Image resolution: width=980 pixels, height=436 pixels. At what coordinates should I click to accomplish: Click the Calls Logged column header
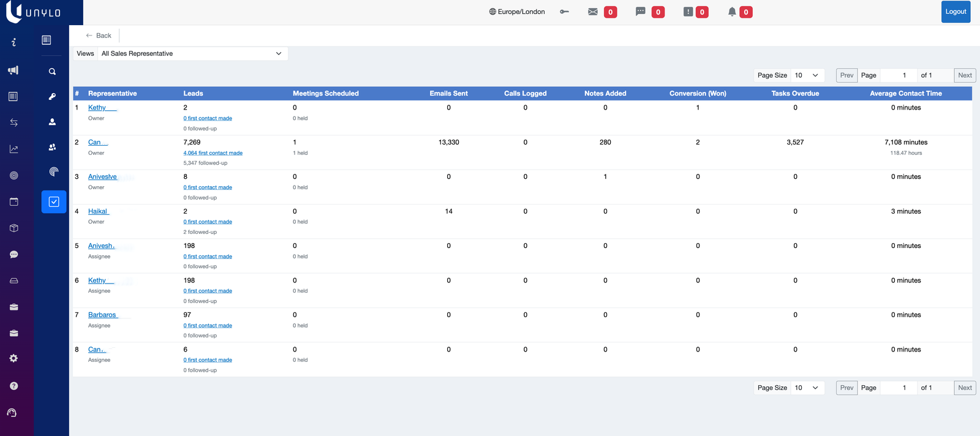(526, 94)
